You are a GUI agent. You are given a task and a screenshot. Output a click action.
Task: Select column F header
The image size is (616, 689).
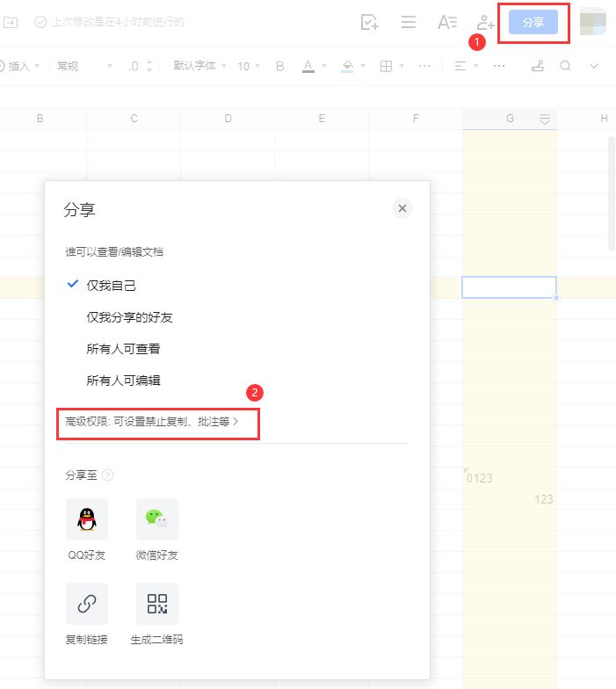click(416, 118)
